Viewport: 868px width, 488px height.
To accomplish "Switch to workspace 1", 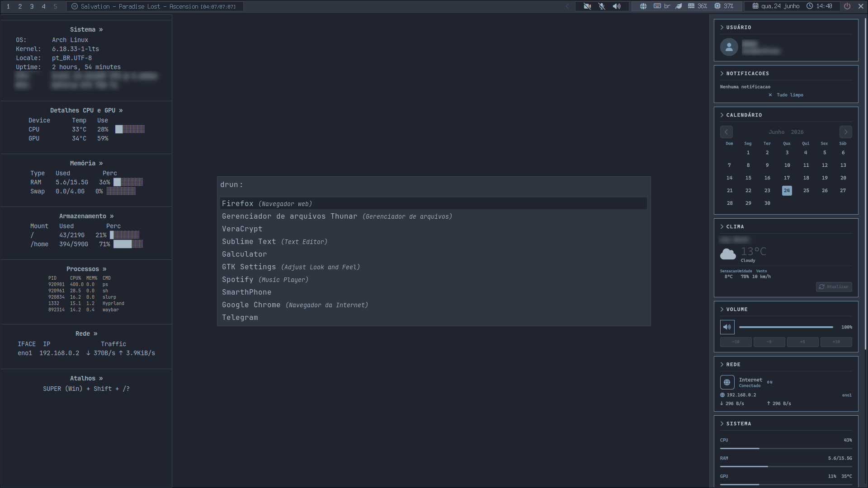I will point(8,6).
